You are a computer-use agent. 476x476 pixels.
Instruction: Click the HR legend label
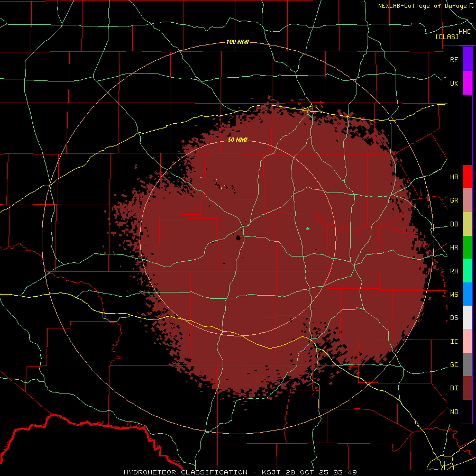pyautogui.click(x=454, y=248)
